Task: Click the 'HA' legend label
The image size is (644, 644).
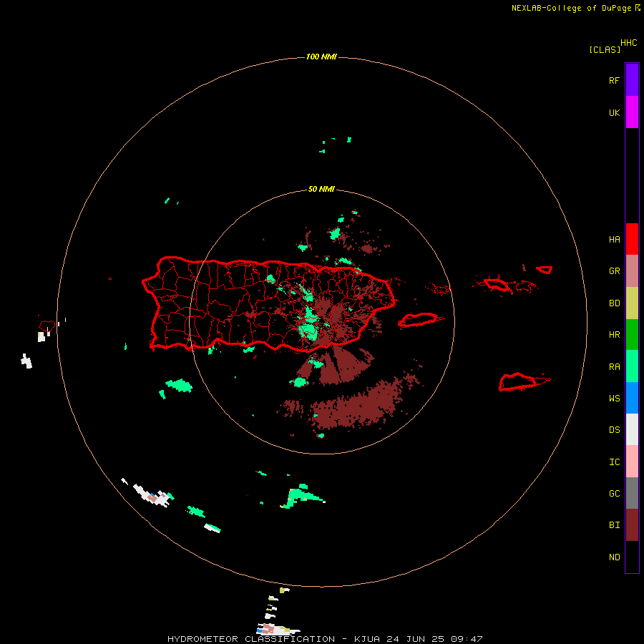Action: tap(614, 240)
